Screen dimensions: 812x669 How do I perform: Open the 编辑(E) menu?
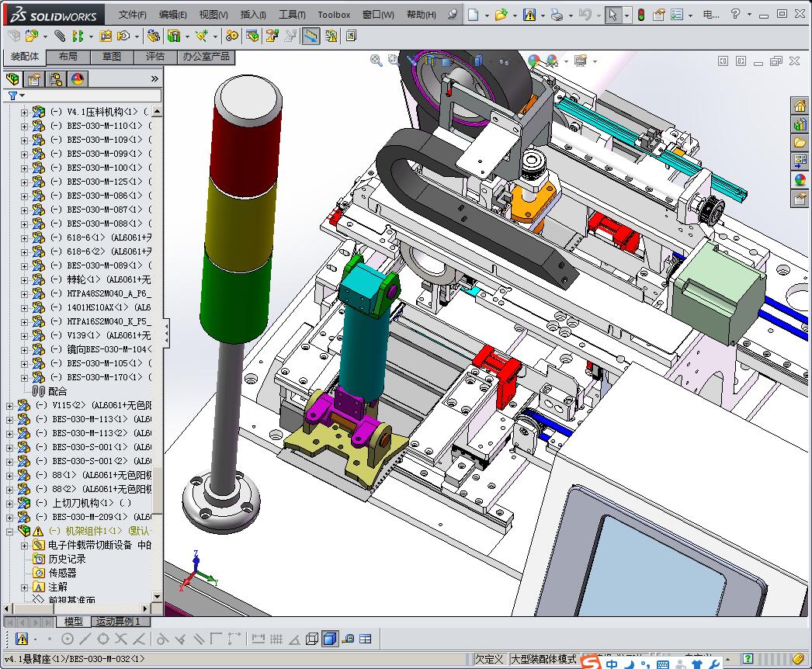pos(173,15)
